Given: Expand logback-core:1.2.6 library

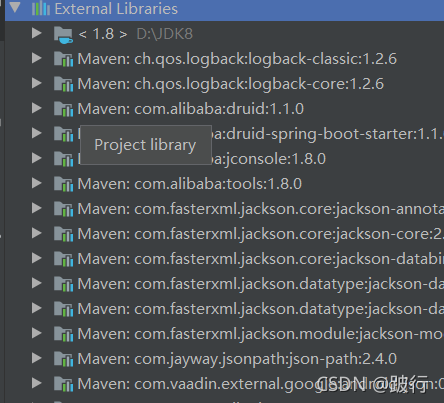Looking at the screenshot, I should [x=36, y=83].
